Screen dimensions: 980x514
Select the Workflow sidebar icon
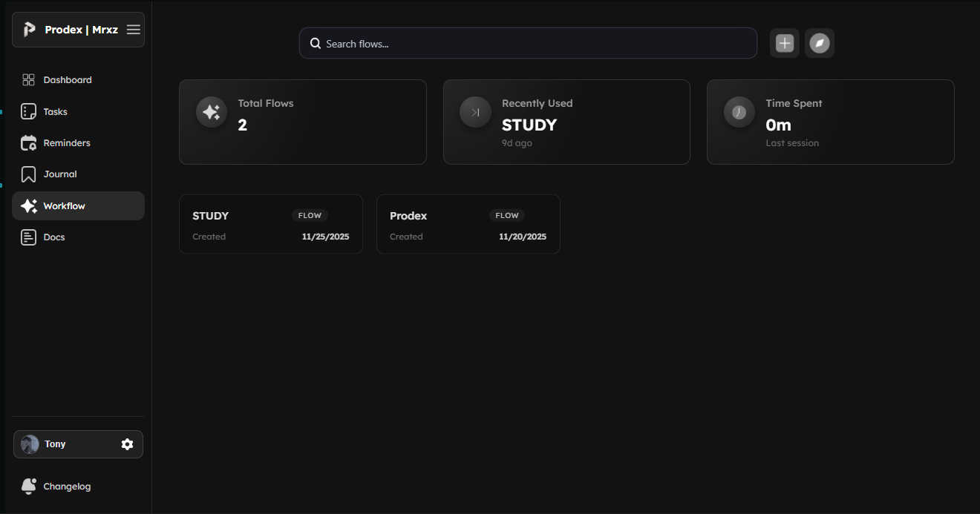click(29, 205)
